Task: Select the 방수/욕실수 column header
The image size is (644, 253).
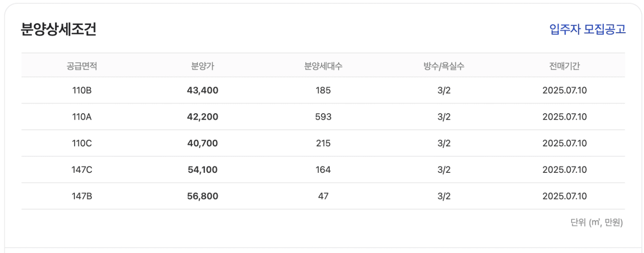Action: coord(444,66)
